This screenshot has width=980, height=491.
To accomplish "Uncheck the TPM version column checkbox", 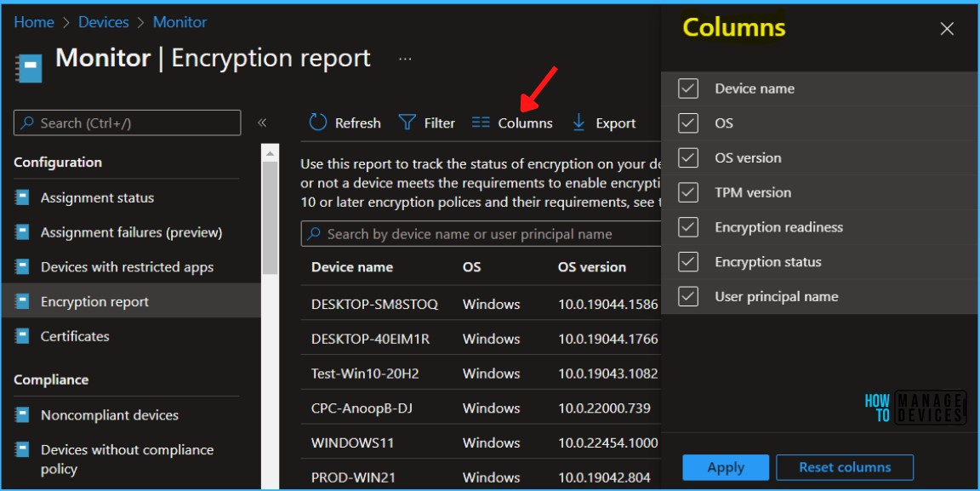I will click(x=688, y=192).
